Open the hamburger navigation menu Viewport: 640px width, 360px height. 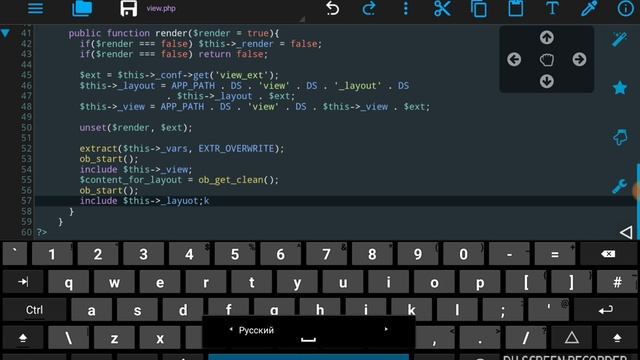[36, 8]
